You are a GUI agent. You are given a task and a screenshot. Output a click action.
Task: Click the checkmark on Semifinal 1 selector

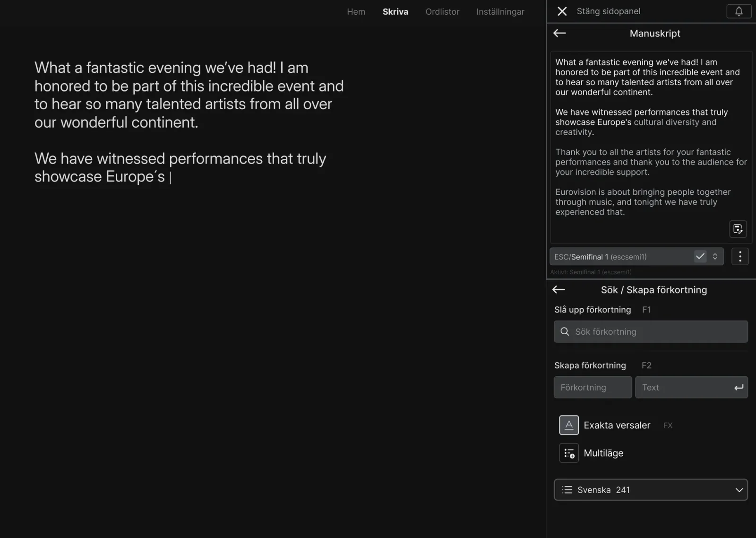pos(700,257)
